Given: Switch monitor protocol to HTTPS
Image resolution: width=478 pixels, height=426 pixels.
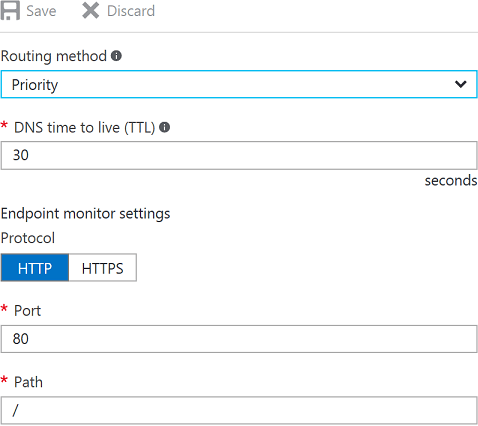Looking at the screenshot, I should [x=103, y=268].
